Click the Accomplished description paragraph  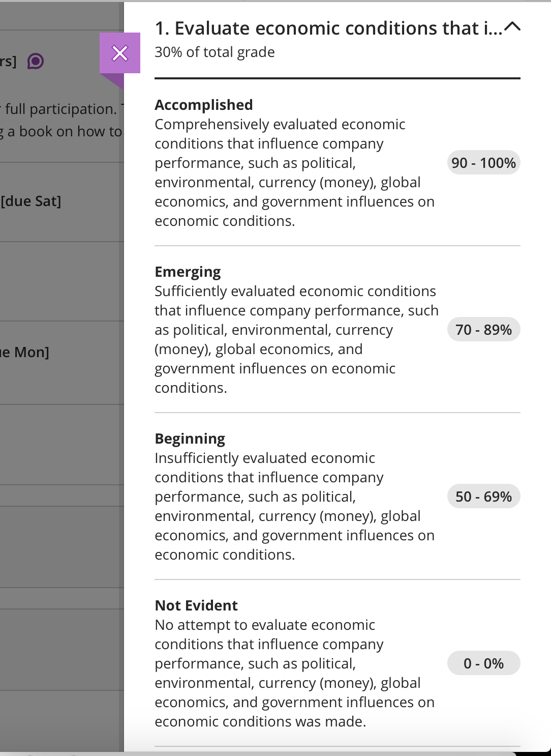pos(295,172)
